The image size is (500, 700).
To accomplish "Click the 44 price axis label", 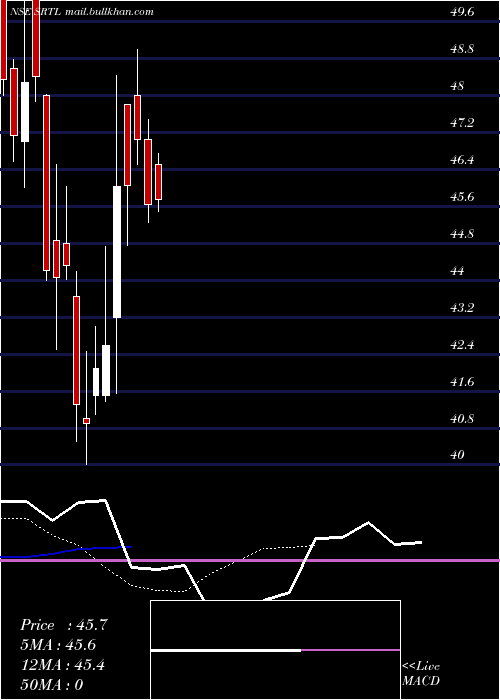I will (x=458, y=271).
